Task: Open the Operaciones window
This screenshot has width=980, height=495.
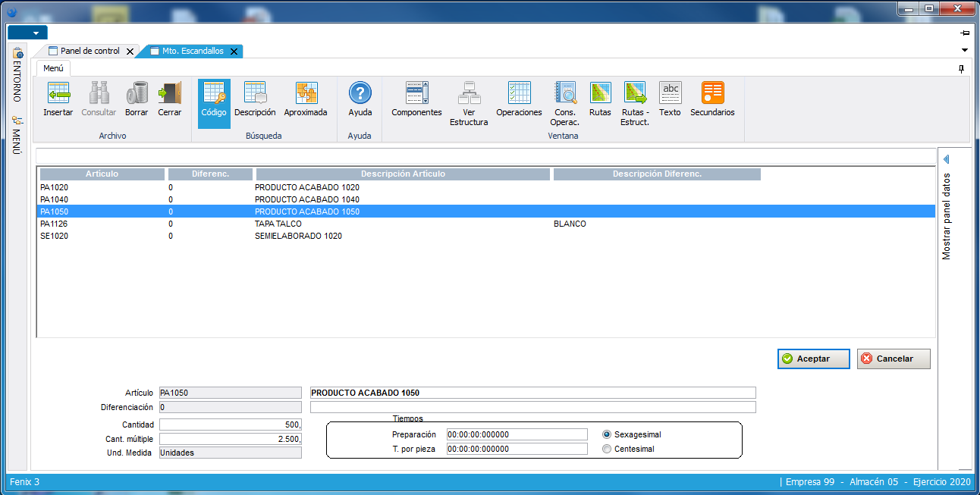Action: pyautogui.click(x=519, y=94)
